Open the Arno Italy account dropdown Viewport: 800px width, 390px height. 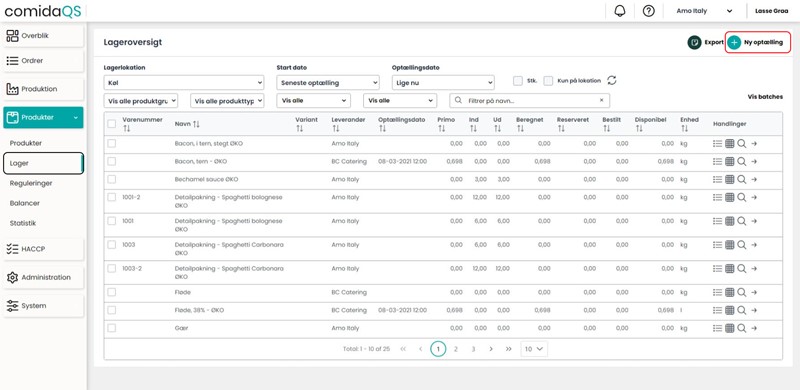[x=704, y=11]
